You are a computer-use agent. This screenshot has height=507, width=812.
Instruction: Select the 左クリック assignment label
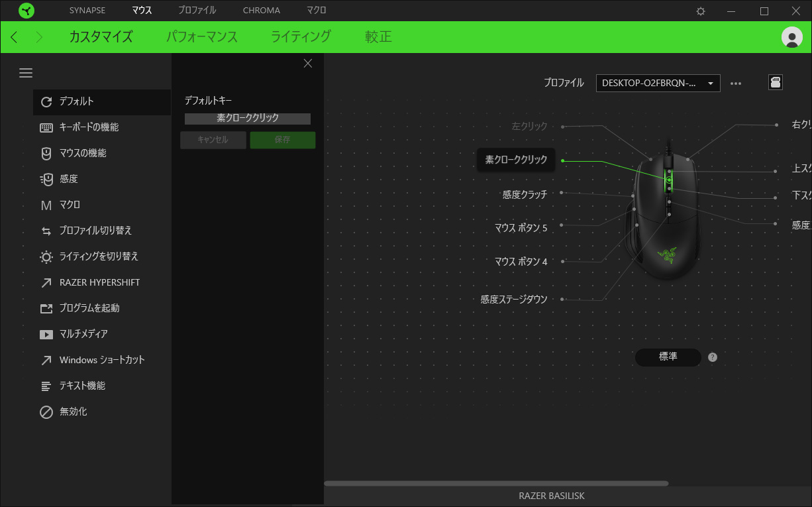[529, 126]
